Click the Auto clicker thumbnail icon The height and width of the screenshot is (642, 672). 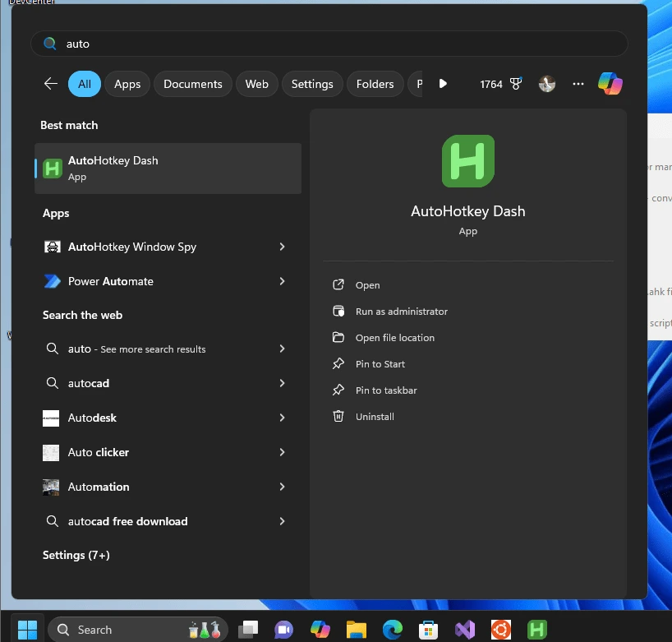pos(51,452)
